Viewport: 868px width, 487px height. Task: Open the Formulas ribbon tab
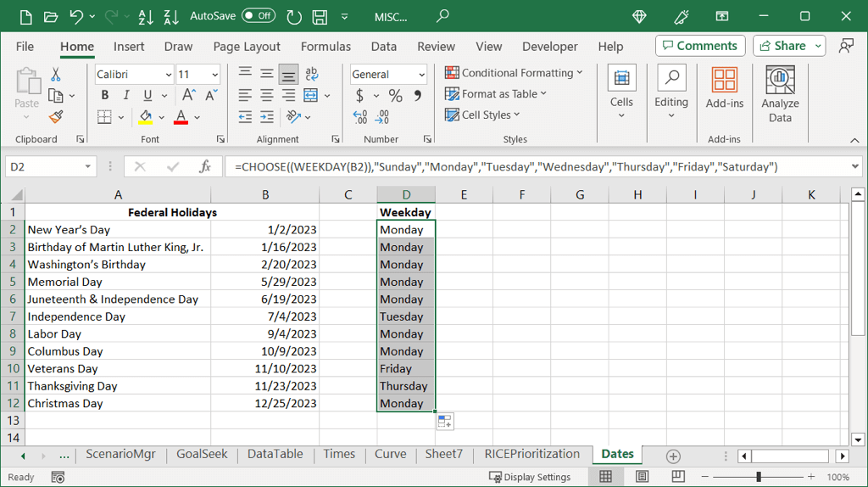(325, 47)
